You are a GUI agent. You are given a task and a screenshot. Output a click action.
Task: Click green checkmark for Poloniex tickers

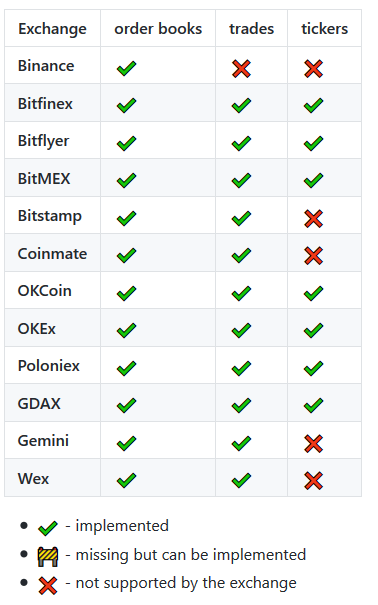click(x=313, y=368)
